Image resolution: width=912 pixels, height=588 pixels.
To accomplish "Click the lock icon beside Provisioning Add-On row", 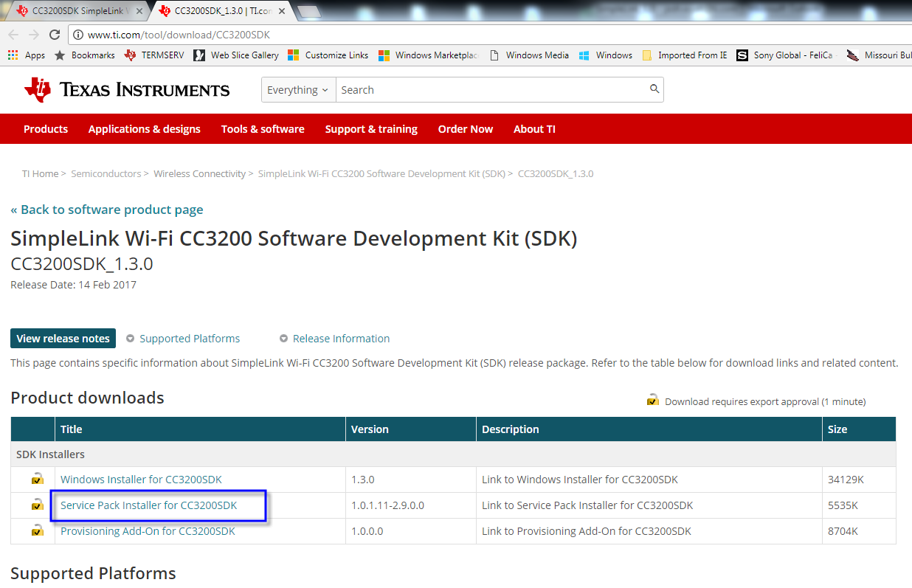I will (37, 530).
